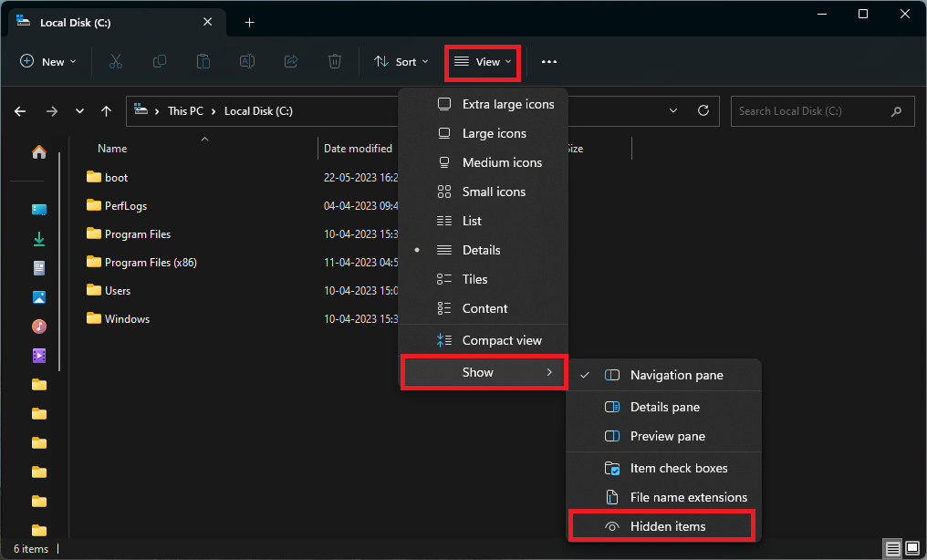This screenshot has width=927, height=560.
Task: Click in the Search Local Disk field
Action: [821, 110]
